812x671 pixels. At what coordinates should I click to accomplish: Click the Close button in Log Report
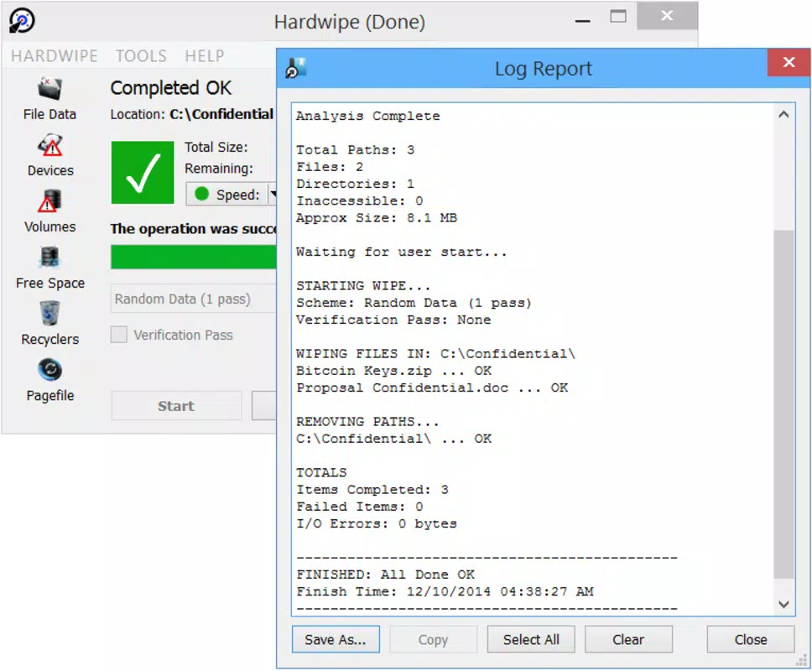point(751,639)
